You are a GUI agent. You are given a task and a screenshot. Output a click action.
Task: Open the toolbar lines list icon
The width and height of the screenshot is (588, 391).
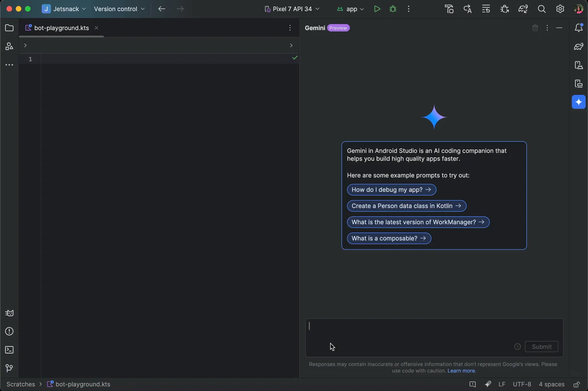coord(486,9)
